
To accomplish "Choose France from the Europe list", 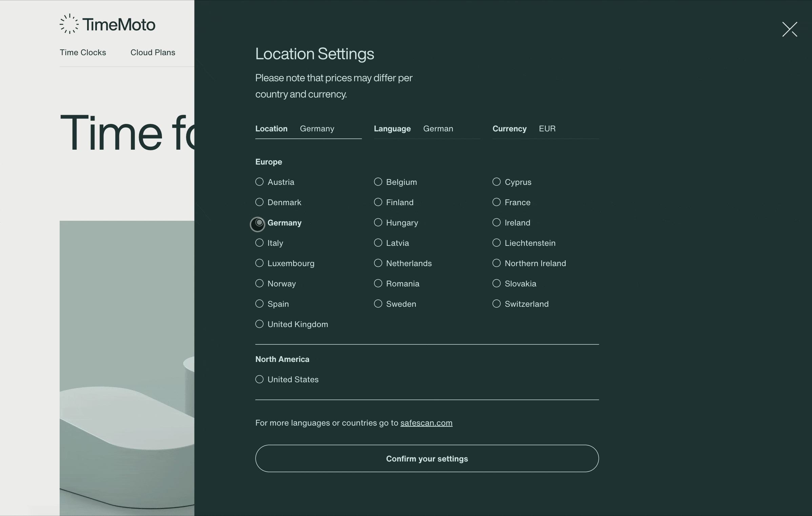I will pyautogui.click(x=496, y=202).
